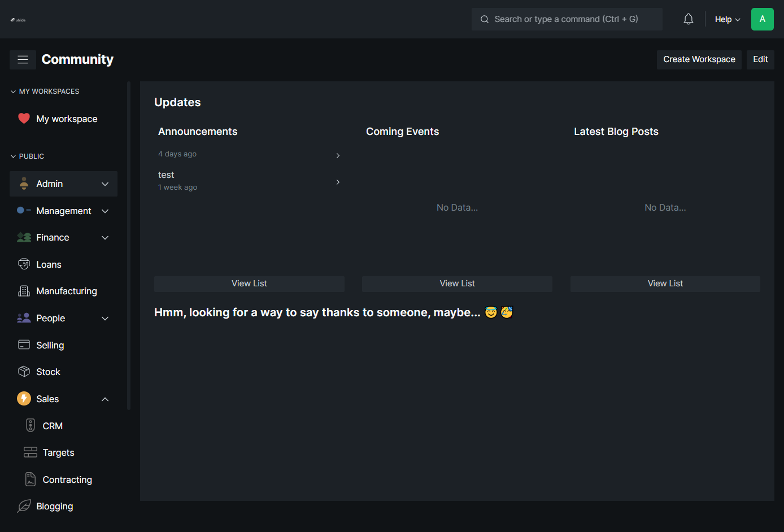Click the Selling workspace icon
Screen dimensions: 784x532
click(x=24, y=345)
